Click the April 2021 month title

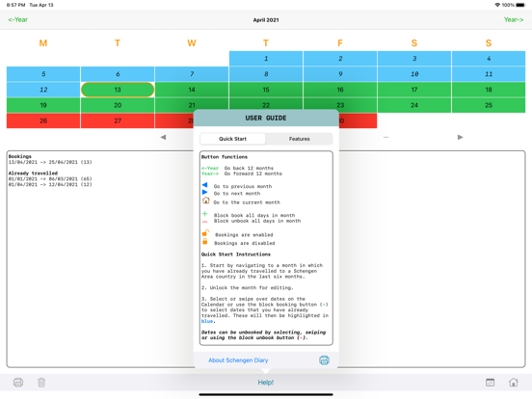point(266,20)
